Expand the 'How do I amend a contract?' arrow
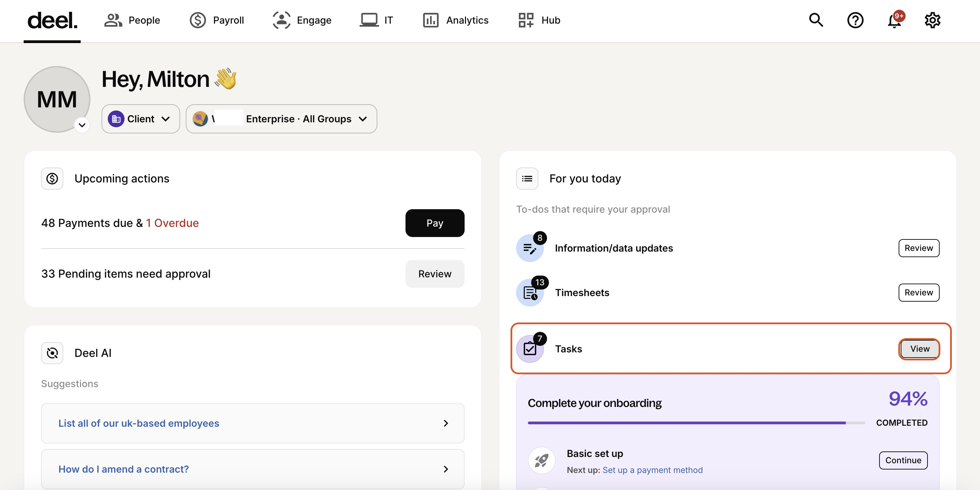 (x=445, y=469)
